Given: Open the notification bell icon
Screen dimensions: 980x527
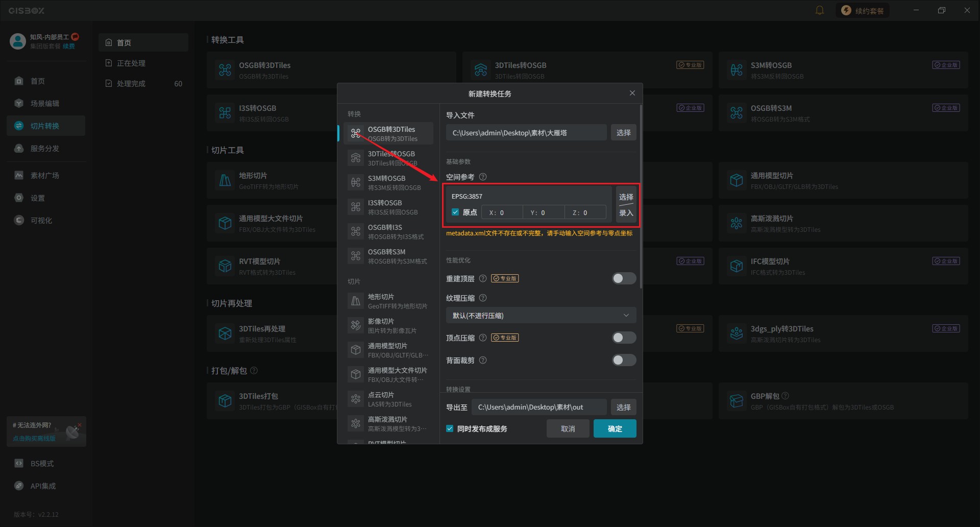Looking at the screenshot, I should (820, 11).
